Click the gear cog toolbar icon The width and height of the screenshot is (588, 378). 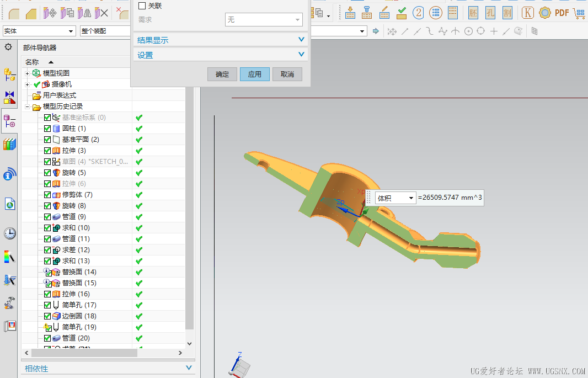(x=544, y=13)
